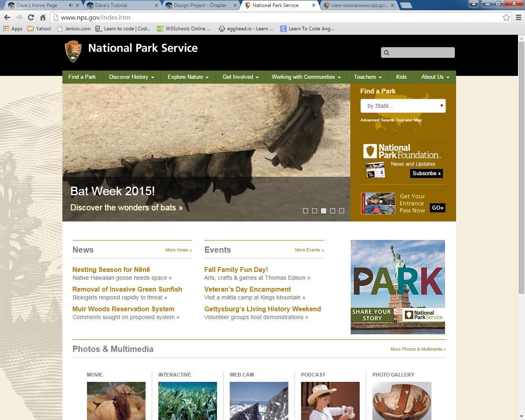Expand Working with Communities menu
The height and width of the screenshot is (420, 525).
(306, 77)
